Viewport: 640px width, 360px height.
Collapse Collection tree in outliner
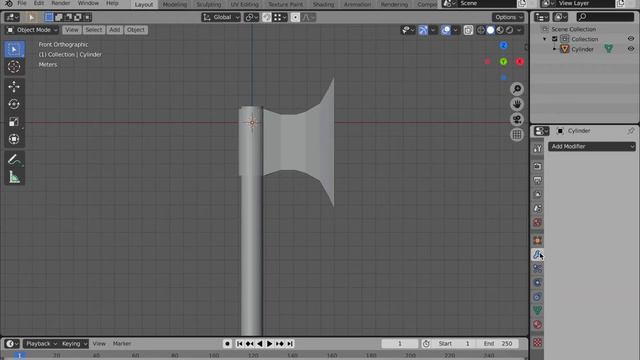(544, 39)
